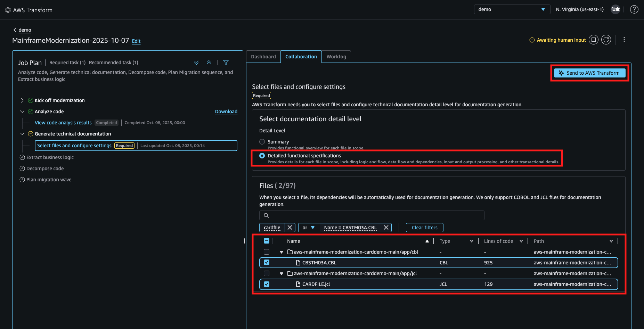This screenshot has width=644, height=329.
Task: Collapse all tasks with double up chevron
Action: pos(209,63)
